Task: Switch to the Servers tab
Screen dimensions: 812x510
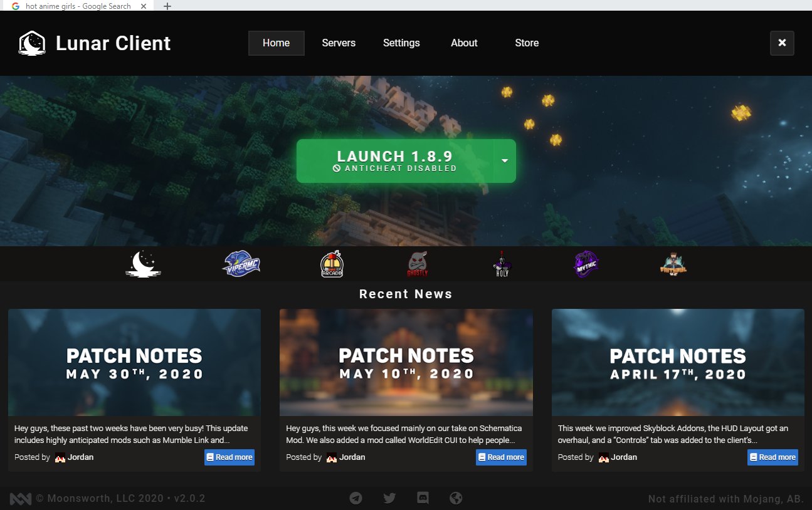Action: (339, 43)
